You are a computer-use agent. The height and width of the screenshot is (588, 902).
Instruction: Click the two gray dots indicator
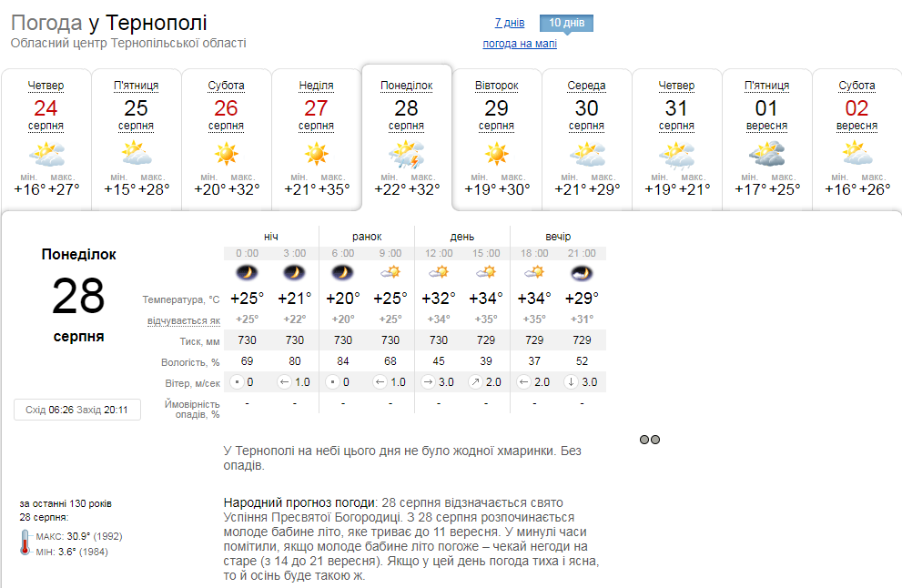click(650, 440)
